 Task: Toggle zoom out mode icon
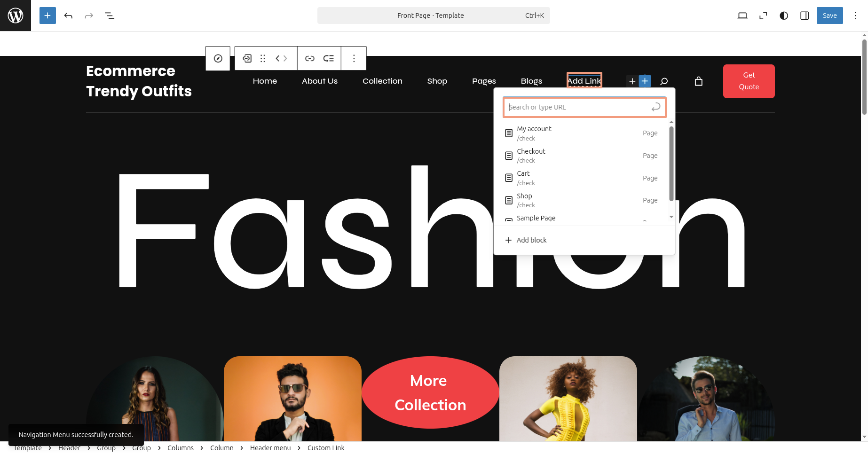(x=763, y=16)
